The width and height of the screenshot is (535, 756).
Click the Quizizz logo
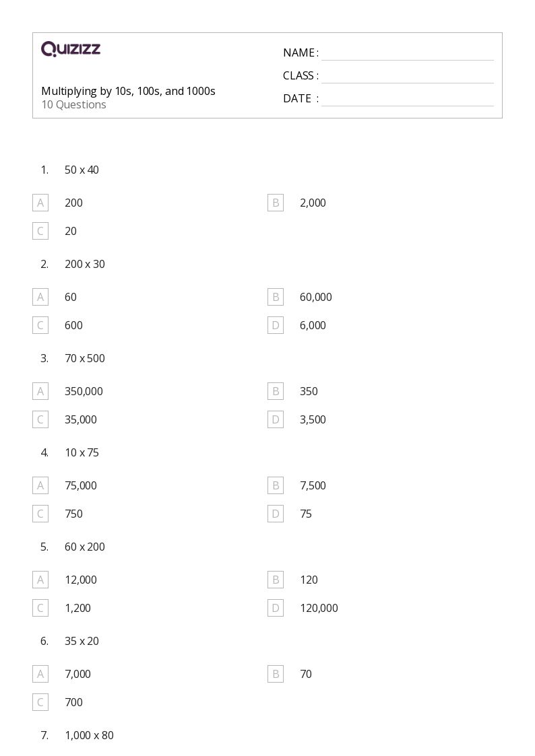pyautogui.click(x=71, y=48)
